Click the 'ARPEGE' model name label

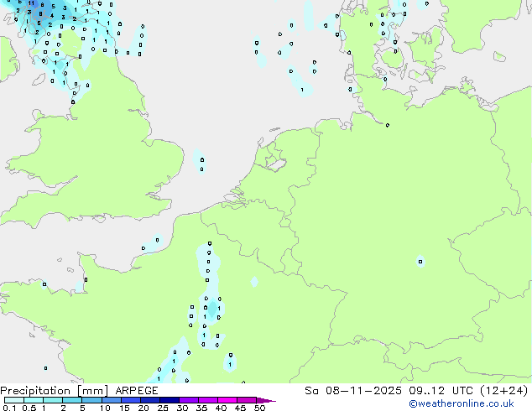pos(137,391)
